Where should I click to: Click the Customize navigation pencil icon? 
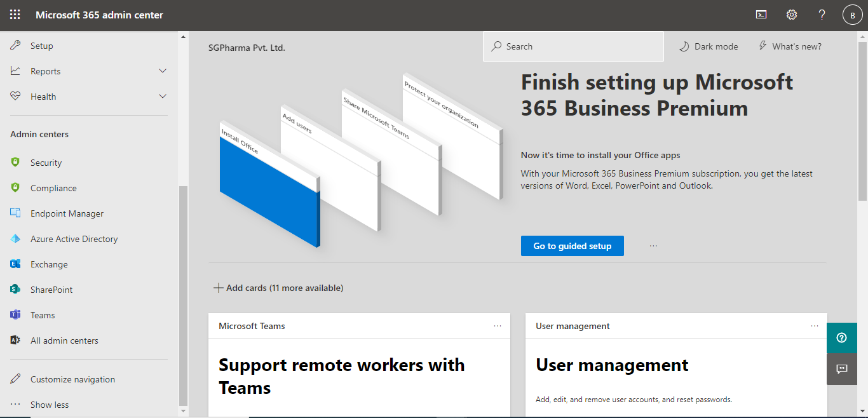click(16, 379)
